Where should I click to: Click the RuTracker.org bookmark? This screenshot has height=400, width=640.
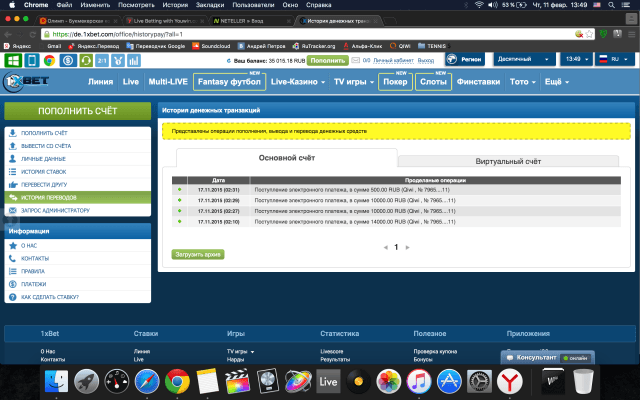(314, 46)
